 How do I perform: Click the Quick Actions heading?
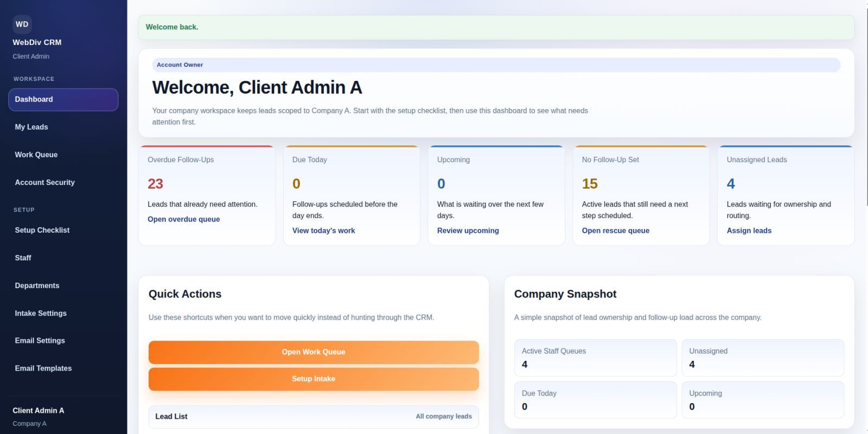185,294
